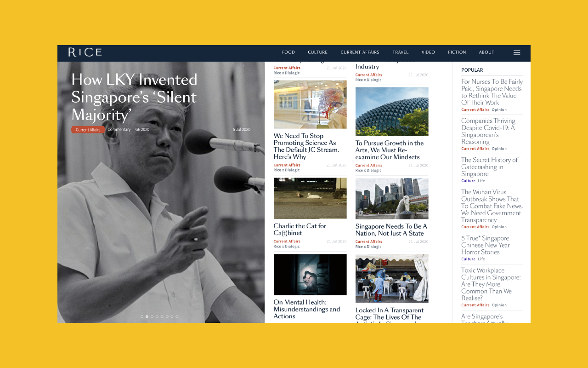
Task: Select the seventh carousel dot
Action: coord(172,316)
